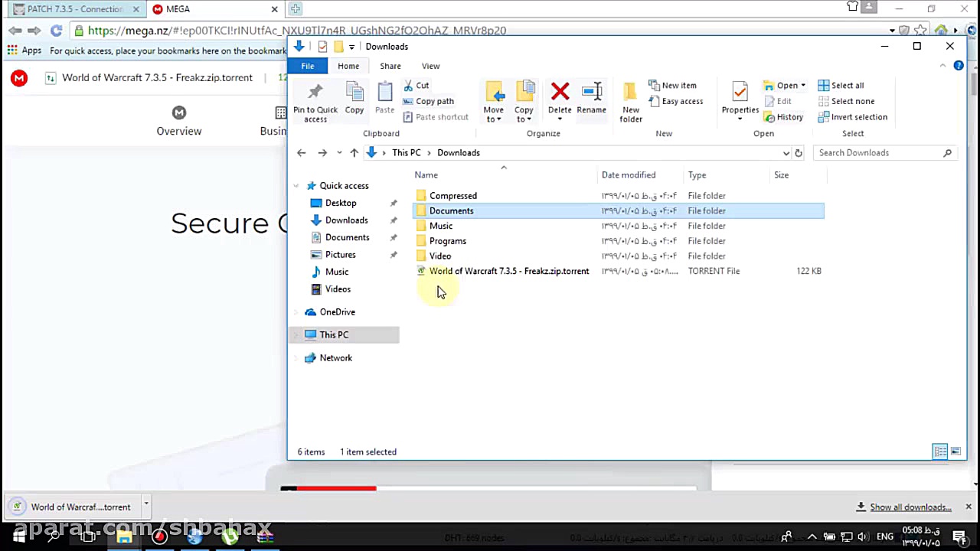Click This PC in the address breadcrumb
980x551 pixels.
pos(407,153)
